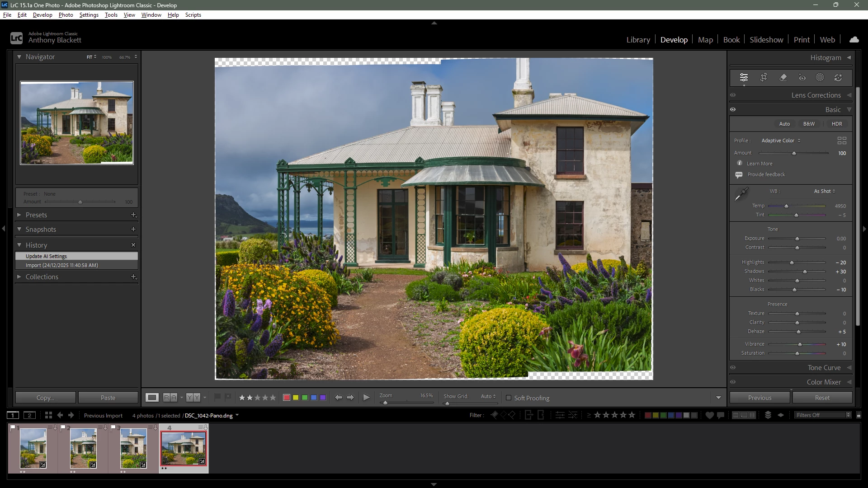Apply red color label swatch

286,398
